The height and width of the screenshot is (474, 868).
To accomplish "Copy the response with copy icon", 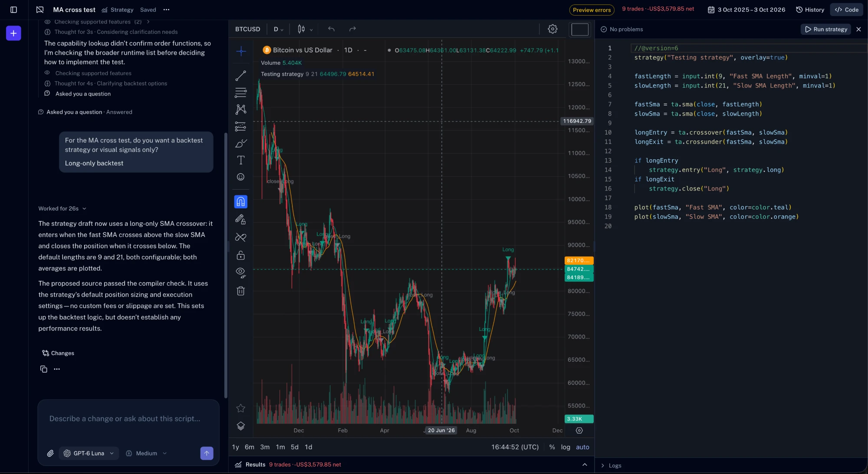I will pos(44,369).
